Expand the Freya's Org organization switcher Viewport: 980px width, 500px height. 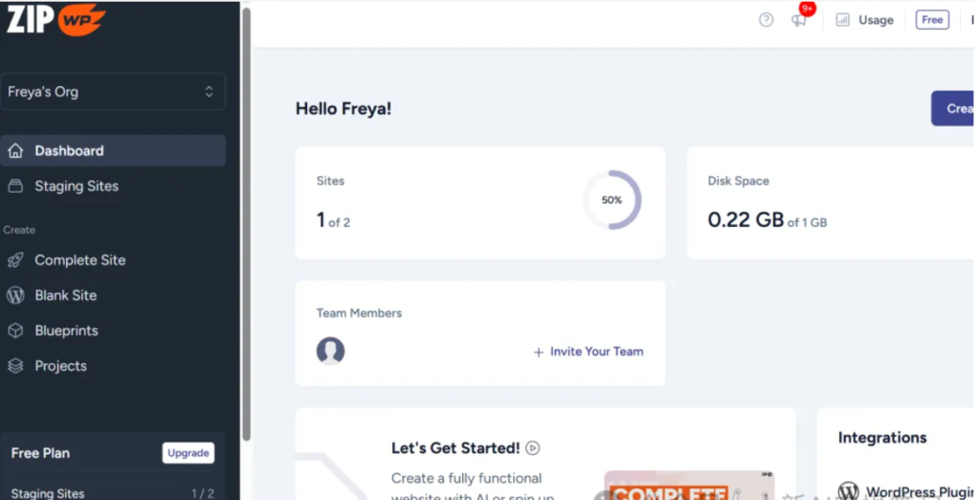[x=113, y=92]
